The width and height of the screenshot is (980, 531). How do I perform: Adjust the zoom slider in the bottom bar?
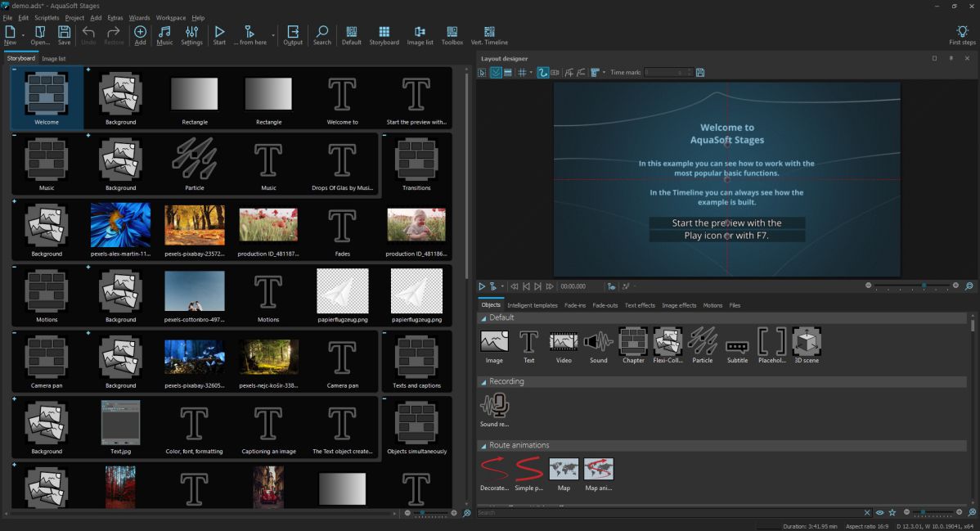(923, 511)
